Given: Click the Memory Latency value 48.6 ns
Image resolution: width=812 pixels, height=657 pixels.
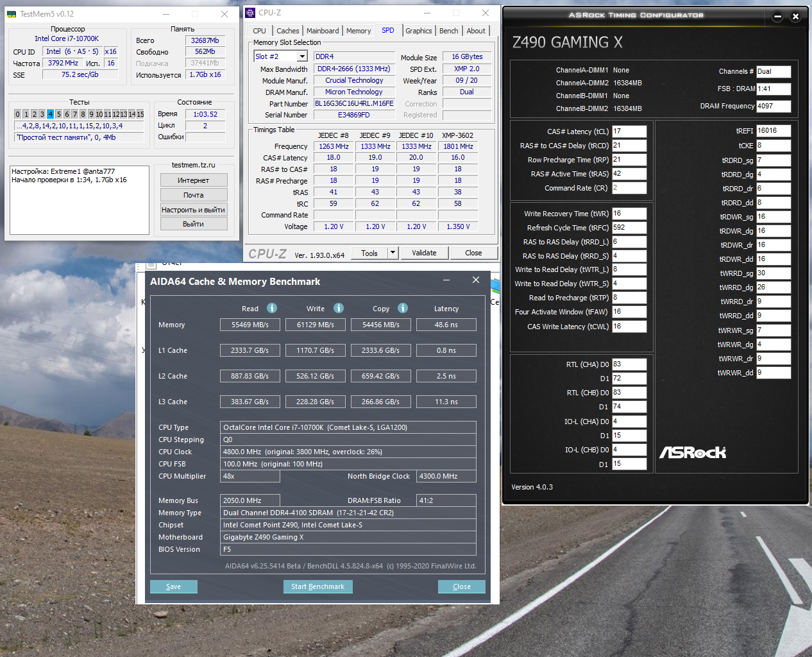Looking at the screenshot, I should (x=446, y=325).
